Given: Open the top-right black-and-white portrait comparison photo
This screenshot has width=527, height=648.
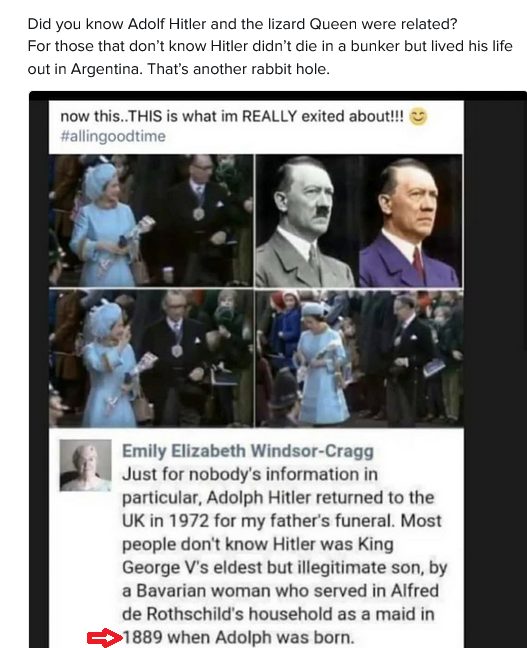Looking at the screenshot, I should tap(359, 221).
